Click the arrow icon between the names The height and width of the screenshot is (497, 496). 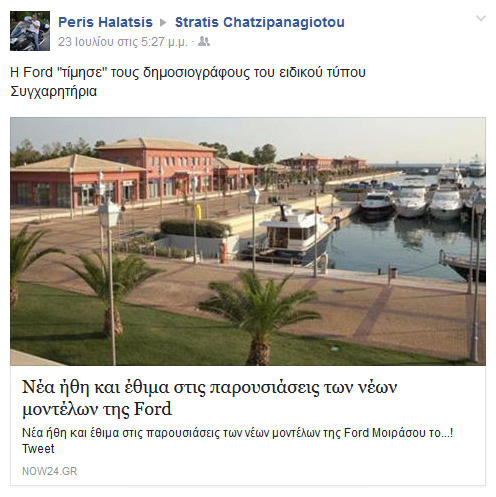(163, 23)
